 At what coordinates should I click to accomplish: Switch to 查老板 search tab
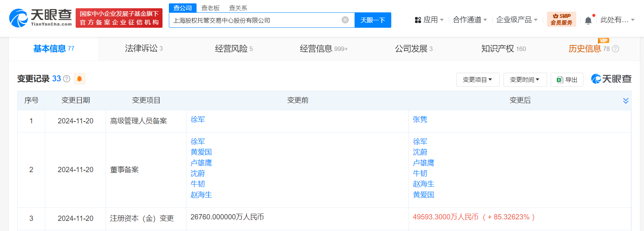click(210, 8)
